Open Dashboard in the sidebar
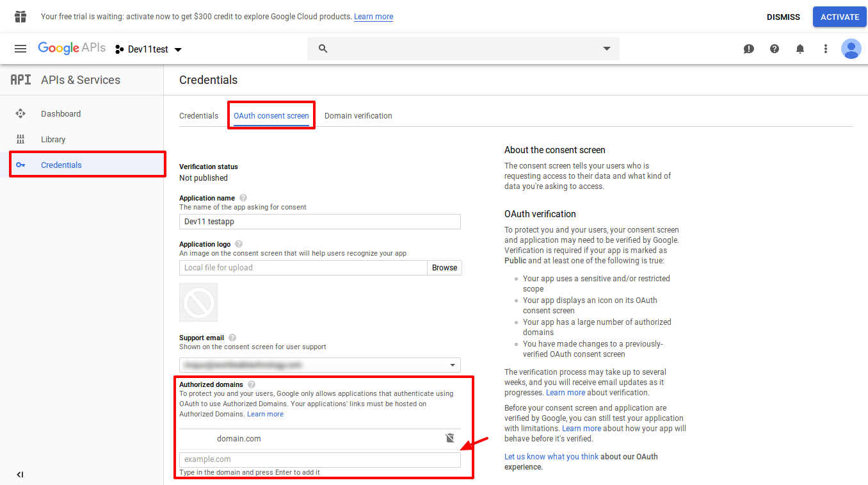The width and height of the screenshot is (868, 485). click(61, 113)
